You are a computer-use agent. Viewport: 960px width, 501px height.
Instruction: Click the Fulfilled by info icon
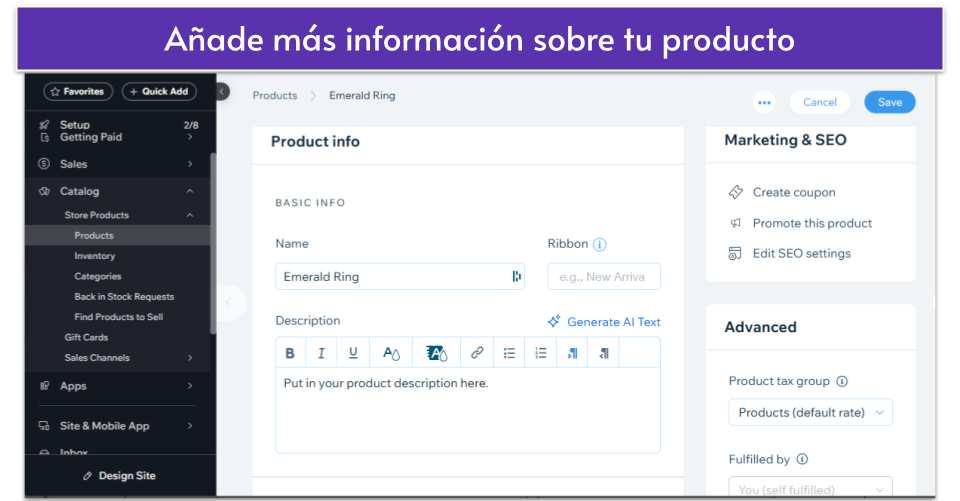[x=802, y=459]
